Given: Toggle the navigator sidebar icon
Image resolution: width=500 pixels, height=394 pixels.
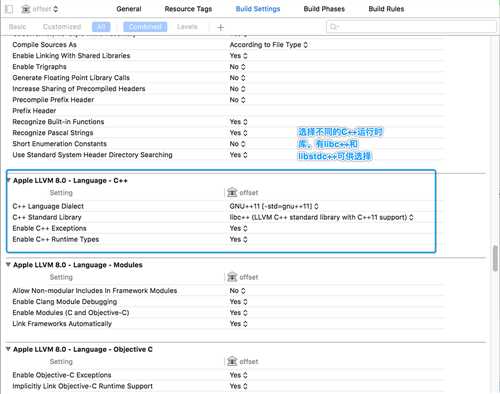Looking at the screenshot, I should (9, 9).
